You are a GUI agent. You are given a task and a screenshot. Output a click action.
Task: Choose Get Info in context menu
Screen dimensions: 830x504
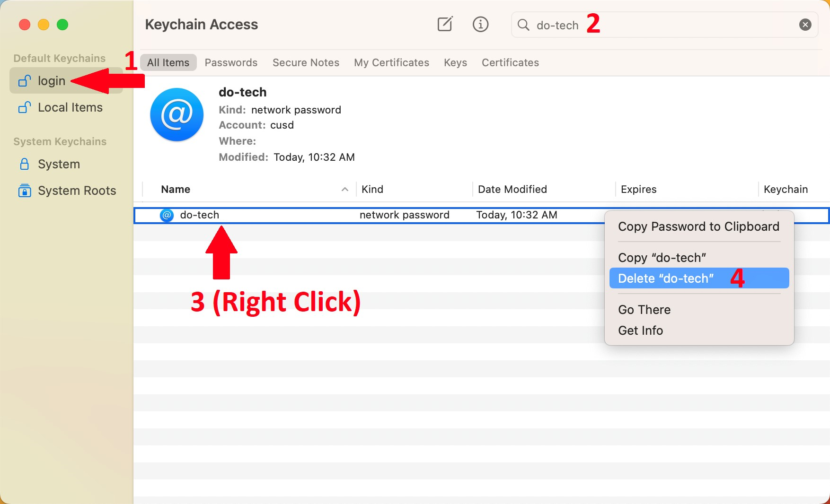pos(698,330)
